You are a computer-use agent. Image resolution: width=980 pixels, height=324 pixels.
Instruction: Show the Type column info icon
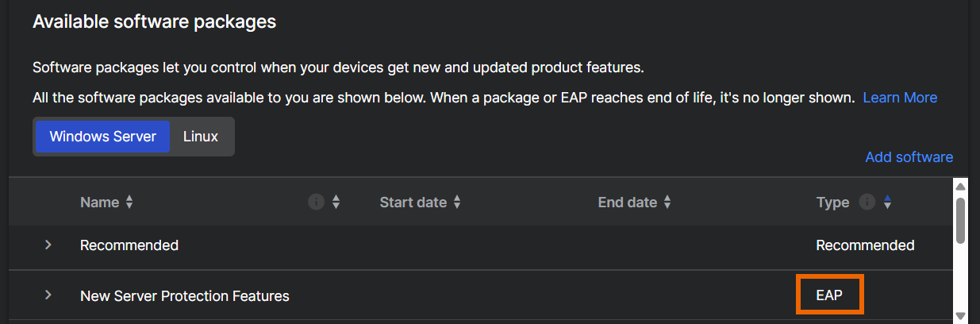pos(867,202)
